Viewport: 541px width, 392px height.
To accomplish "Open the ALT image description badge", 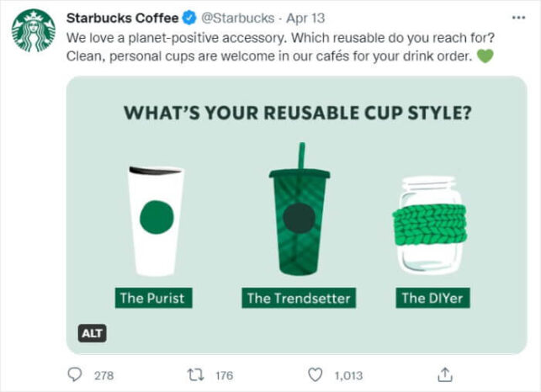I will pyautogui.click(x=92, y=334).
